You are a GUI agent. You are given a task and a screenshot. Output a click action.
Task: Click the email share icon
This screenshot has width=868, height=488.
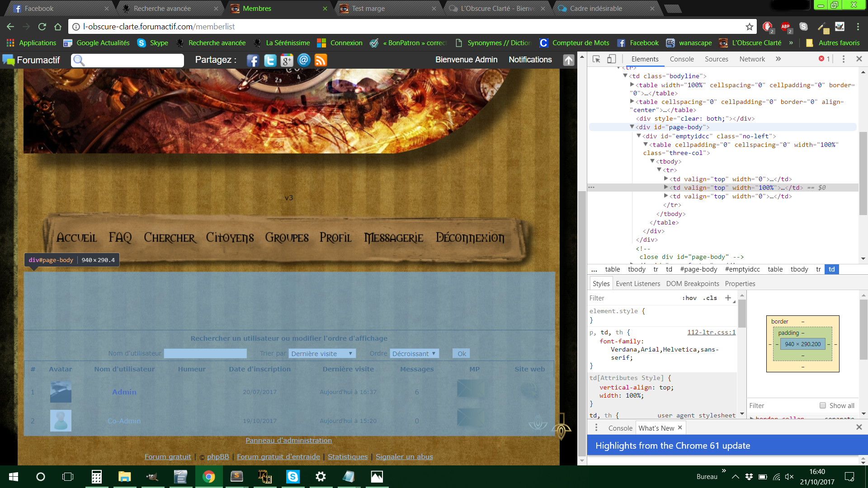(x=304, y=60)
